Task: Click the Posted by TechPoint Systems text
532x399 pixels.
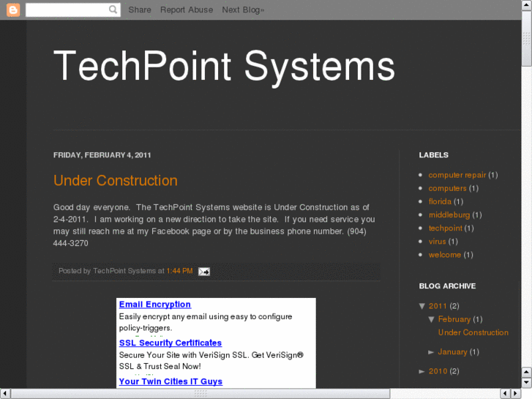Action: [108, 271]
